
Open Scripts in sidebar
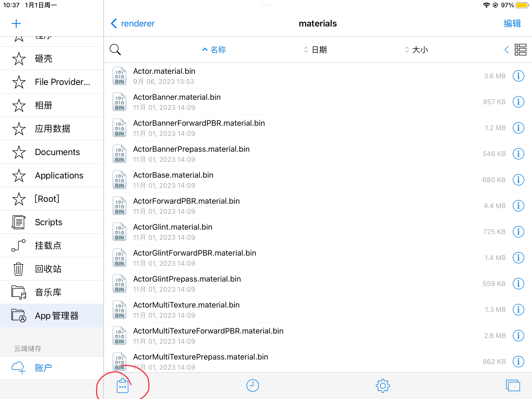pos(52,222)
